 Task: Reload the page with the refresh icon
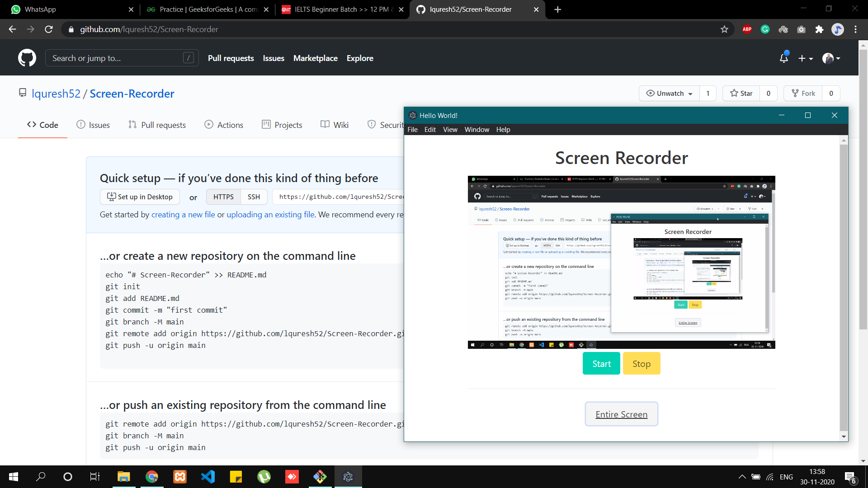(x=49, y=29)
